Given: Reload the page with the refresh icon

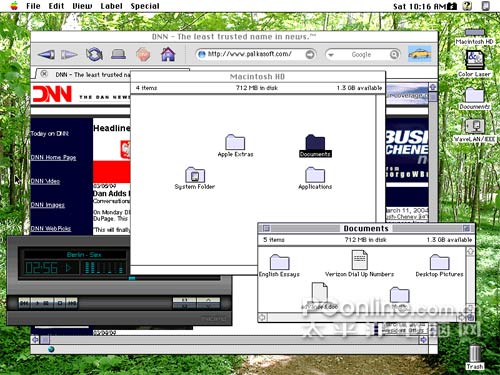Looking at the screenshot, I should point(94,54).
